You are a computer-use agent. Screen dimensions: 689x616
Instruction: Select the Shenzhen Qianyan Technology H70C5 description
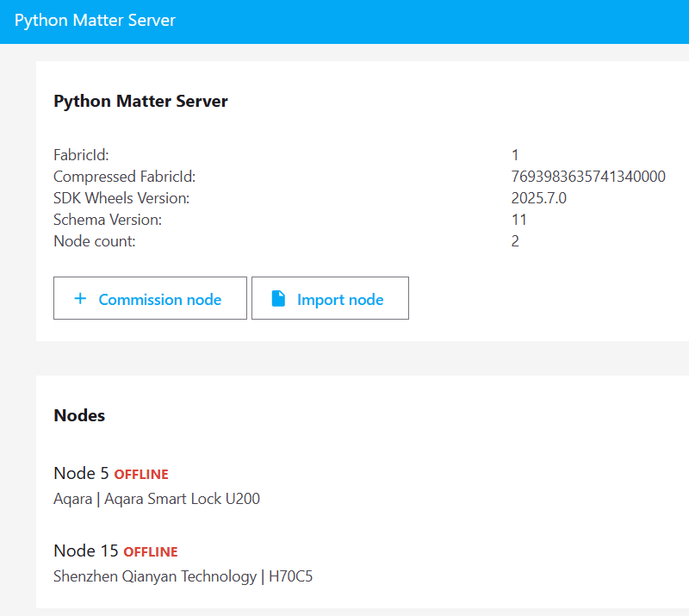[x=183, y=576]
